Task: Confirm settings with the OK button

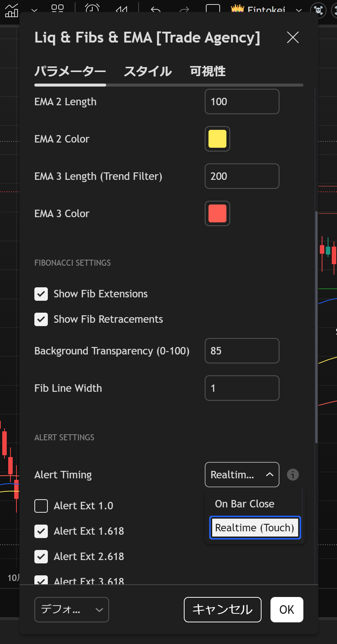Action: pyautogui.click(x=287, y=610)
